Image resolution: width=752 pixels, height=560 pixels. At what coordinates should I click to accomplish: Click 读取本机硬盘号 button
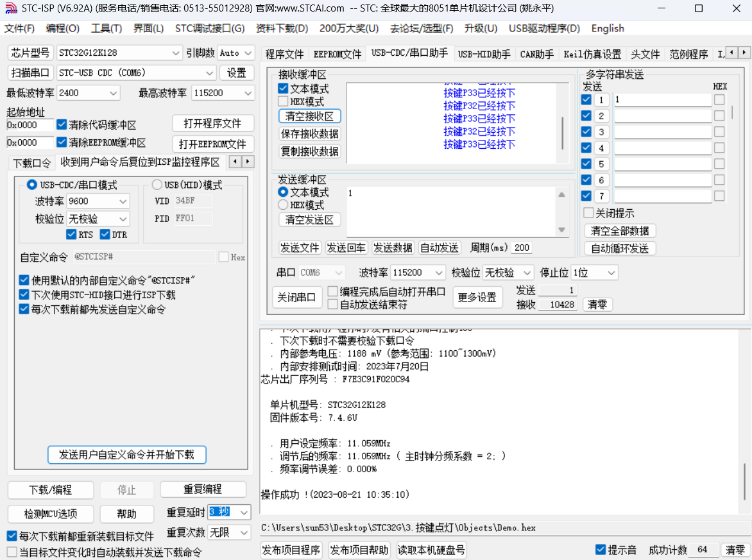[x=431, y=550]
